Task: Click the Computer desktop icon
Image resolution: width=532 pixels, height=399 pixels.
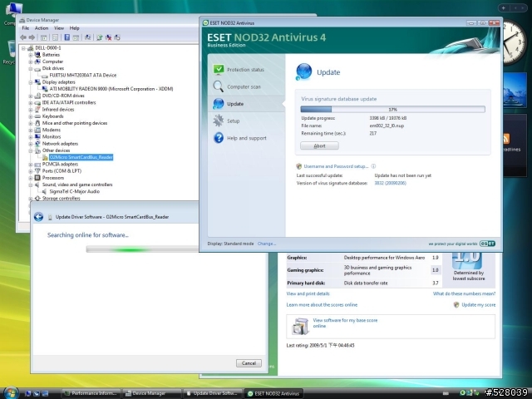Action: tap(12, 13)
